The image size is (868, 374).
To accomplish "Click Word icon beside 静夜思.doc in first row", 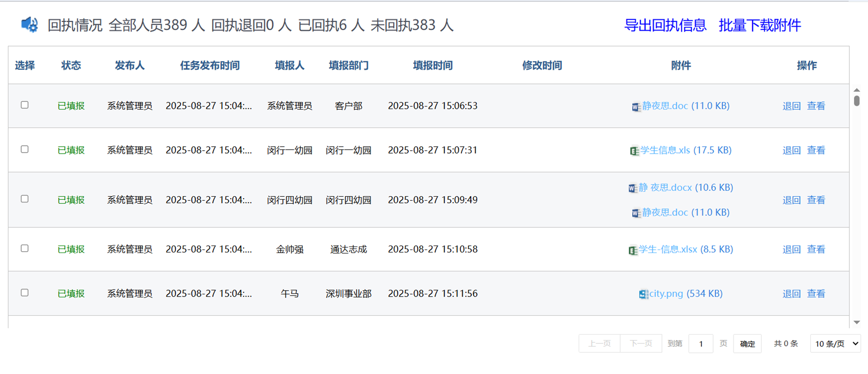I will [x=636, y=106].
